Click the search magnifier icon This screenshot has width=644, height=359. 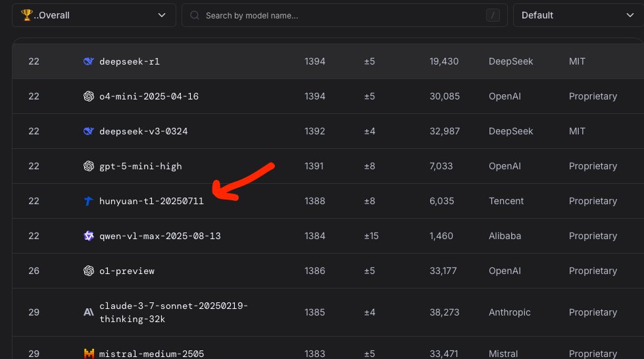[195, 15]
